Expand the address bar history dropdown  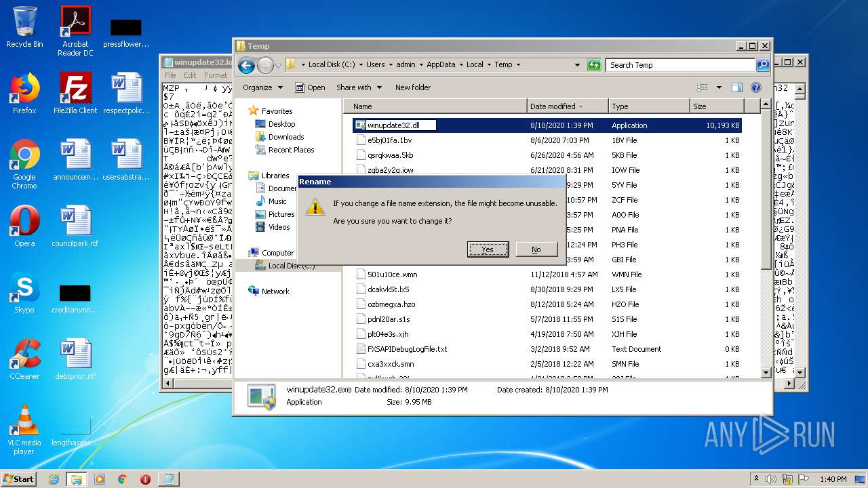click(577, 65)
